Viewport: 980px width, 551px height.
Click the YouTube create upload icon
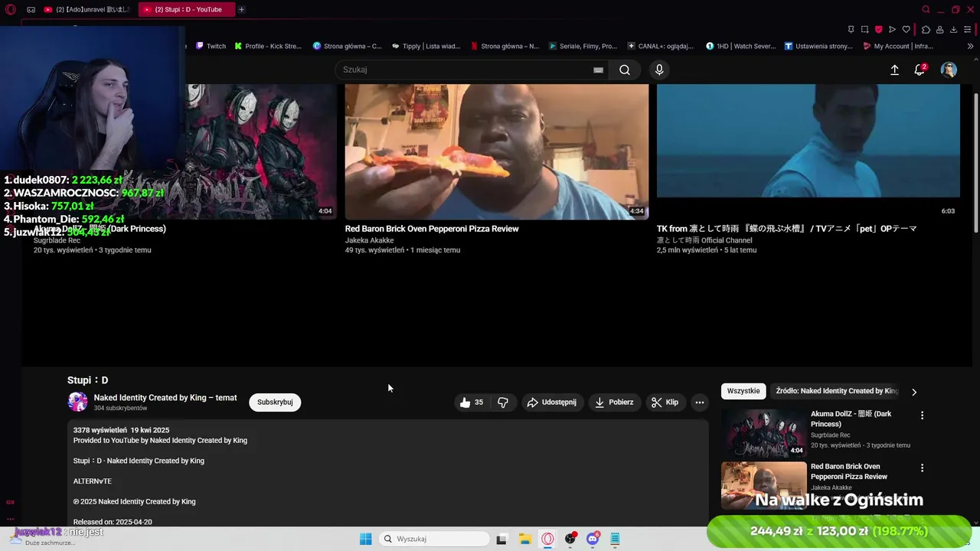click(894, 70)
